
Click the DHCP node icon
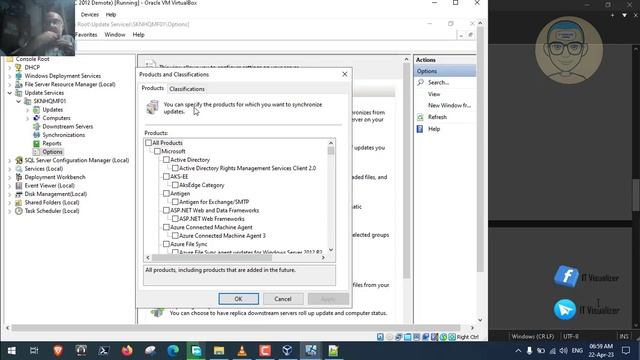18,67
